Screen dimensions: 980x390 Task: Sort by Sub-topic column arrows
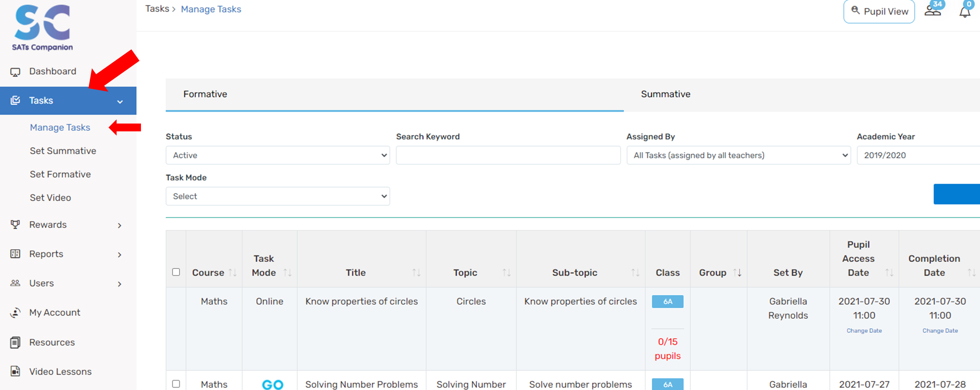[x=635, y=272]
